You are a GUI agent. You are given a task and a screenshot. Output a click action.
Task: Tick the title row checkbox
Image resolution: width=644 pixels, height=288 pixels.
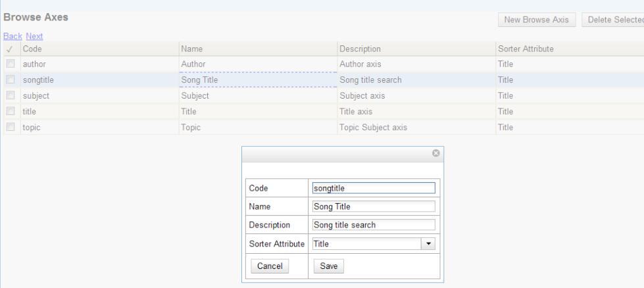tap(11, 112)
